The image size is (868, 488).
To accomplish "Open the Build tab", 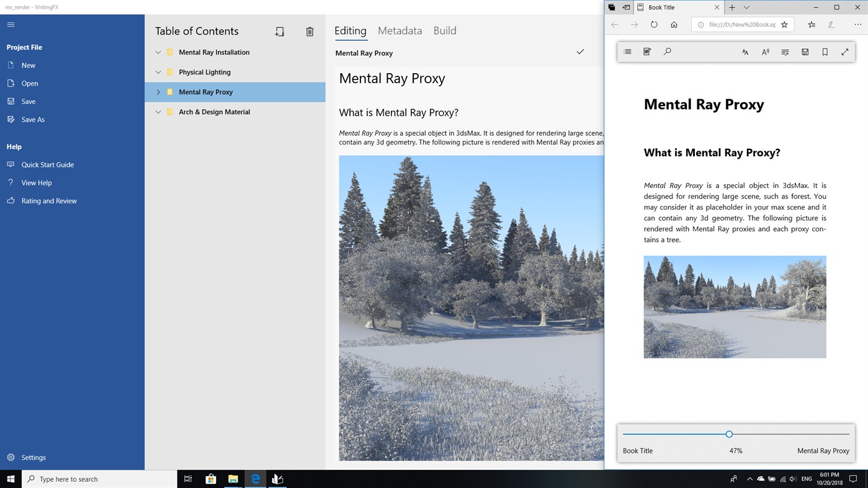I will point(444,30).
